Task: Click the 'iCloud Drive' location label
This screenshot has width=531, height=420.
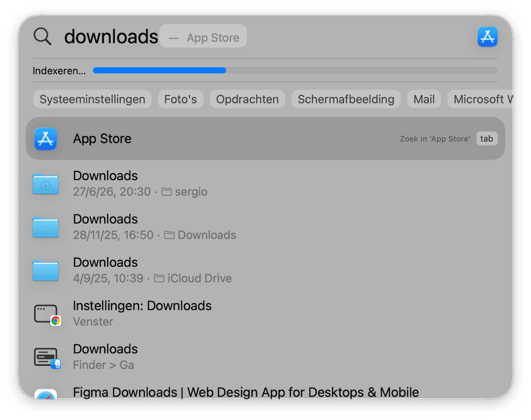Action: pos(200,278)
